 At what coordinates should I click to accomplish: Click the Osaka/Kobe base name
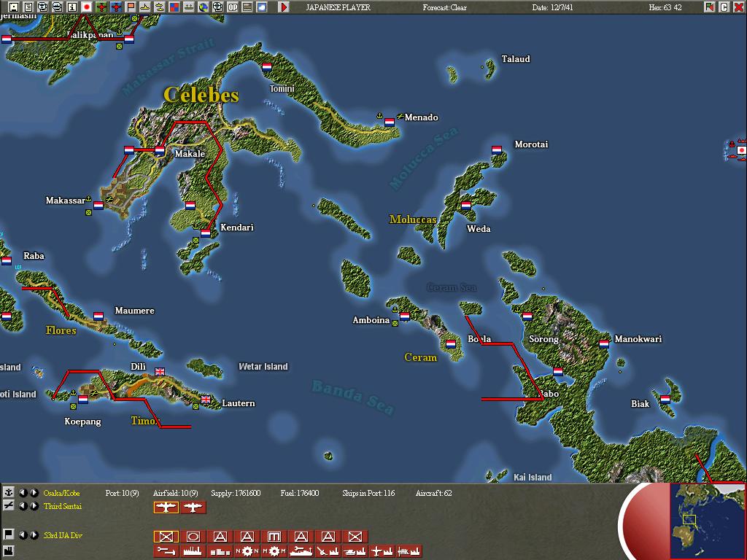61,493
